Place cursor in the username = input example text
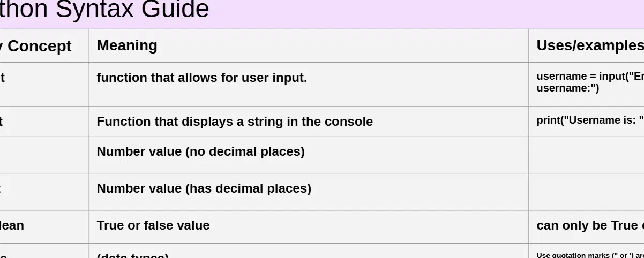Image resolution: width=644 pixels, height=258 pixels. tap(590, 82)
